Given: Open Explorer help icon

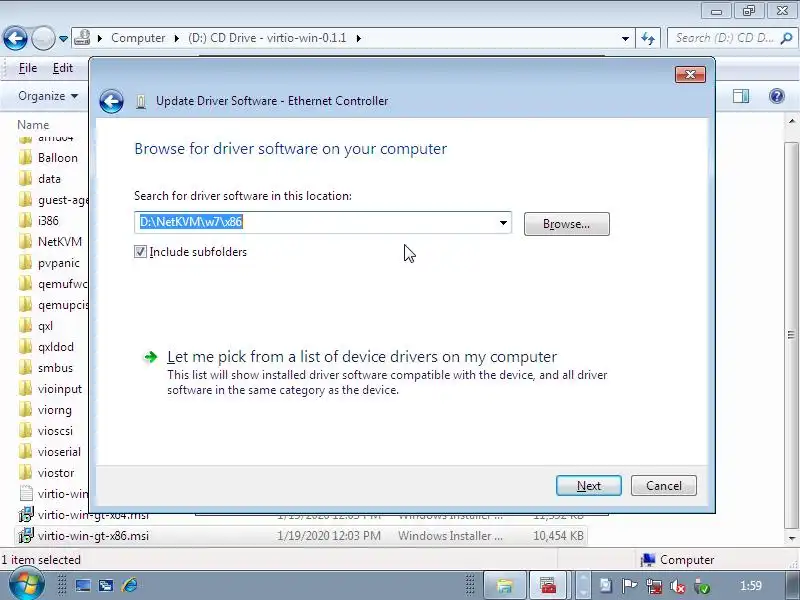Looking at the screenshot, I should point(777,96).
